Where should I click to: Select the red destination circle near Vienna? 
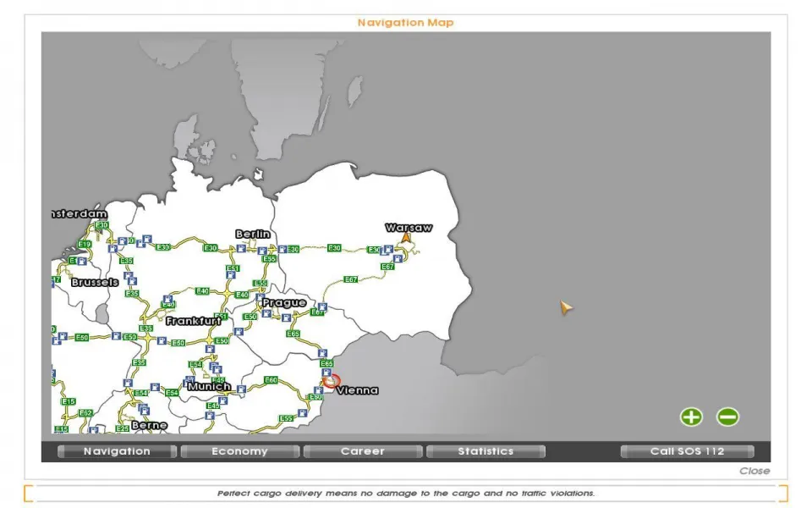331,381
